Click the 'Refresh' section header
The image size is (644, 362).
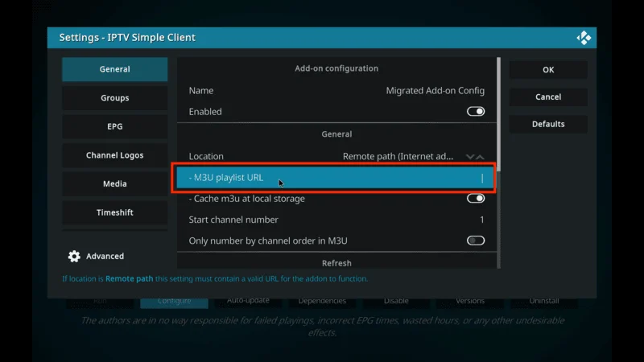coord(336,263)
